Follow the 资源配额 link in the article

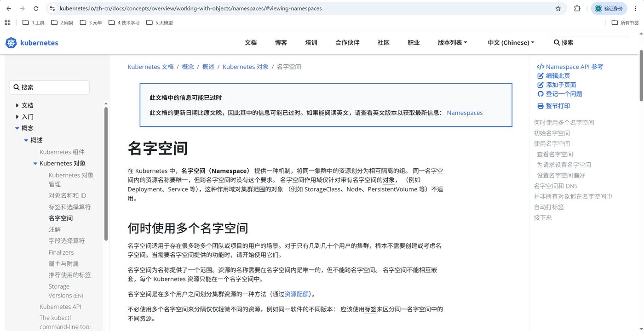tap(297, 294)
